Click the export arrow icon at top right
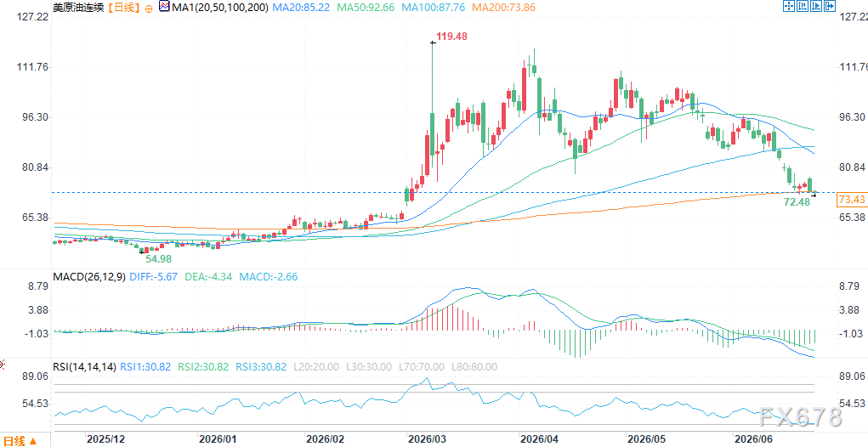The width and height of the screenshot is (868, 447). [830, 6]
